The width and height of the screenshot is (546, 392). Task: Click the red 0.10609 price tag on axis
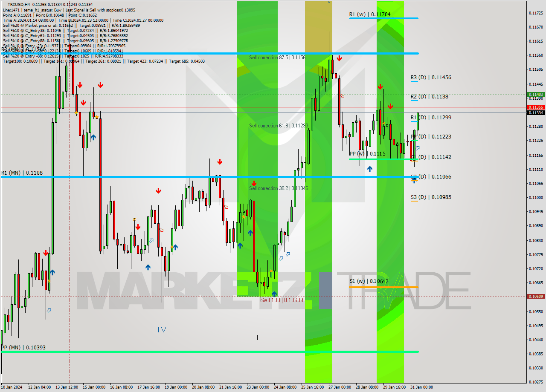tap(536, 297)
